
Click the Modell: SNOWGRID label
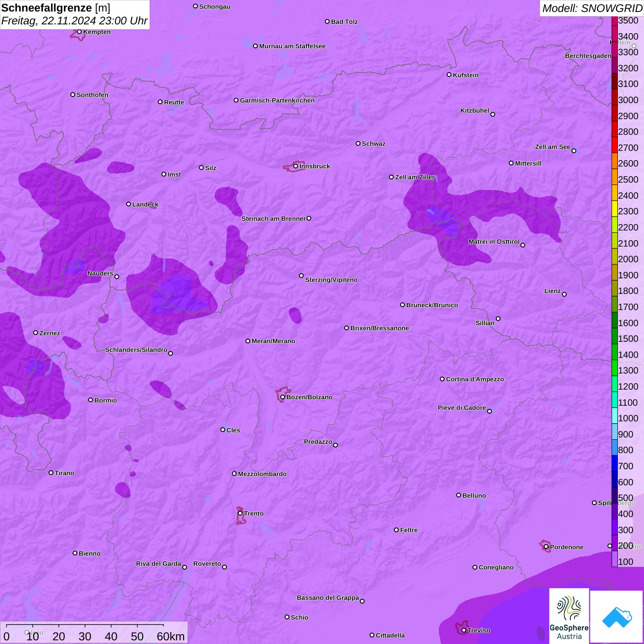[x=592, y=8]
